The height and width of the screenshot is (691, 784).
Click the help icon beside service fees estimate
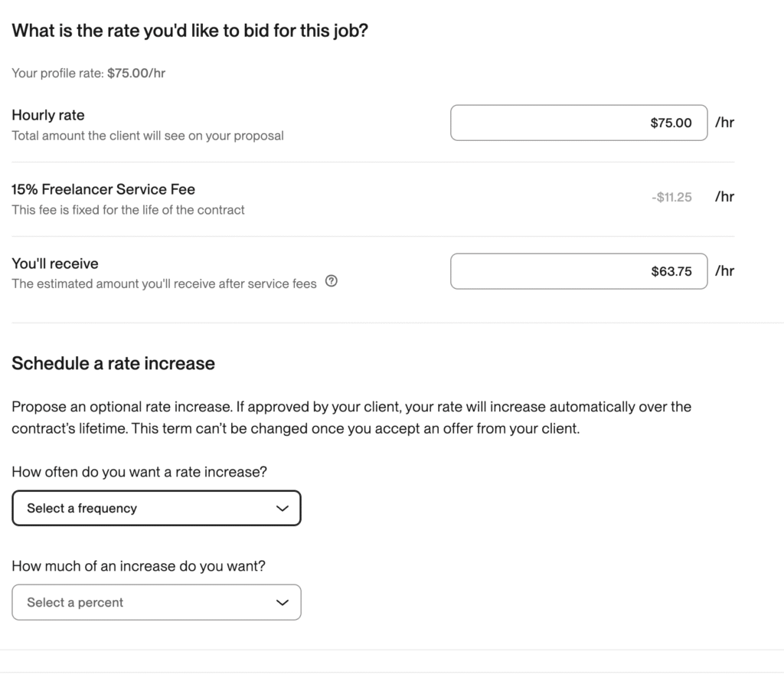click(331, 282)
